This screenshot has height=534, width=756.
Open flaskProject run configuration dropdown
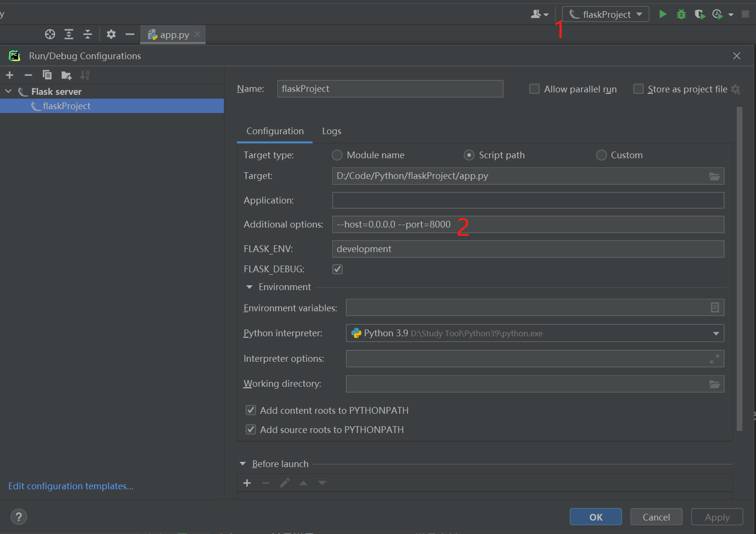606,14
